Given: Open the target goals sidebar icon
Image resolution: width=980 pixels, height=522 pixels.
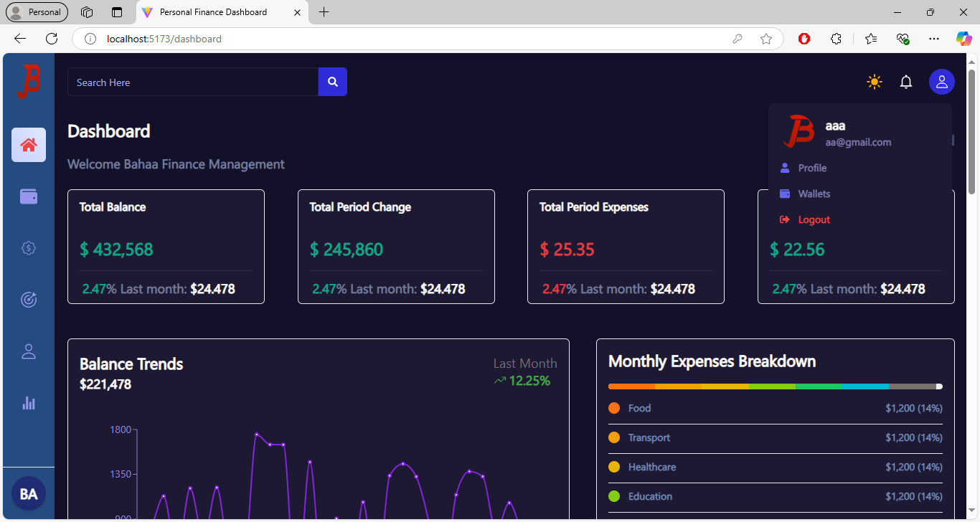Looking at the screenshot, I should coord(29,300).
